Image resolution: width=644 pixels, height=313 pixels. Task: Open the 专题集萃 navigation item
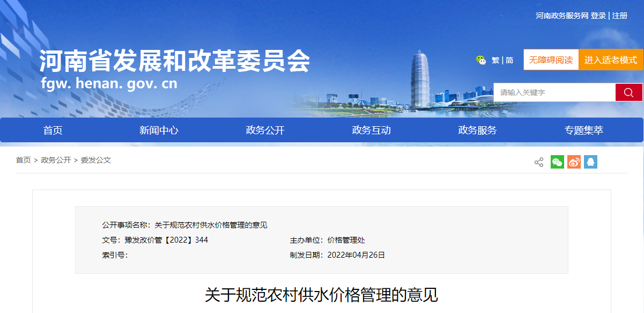[x=583, y=130]
